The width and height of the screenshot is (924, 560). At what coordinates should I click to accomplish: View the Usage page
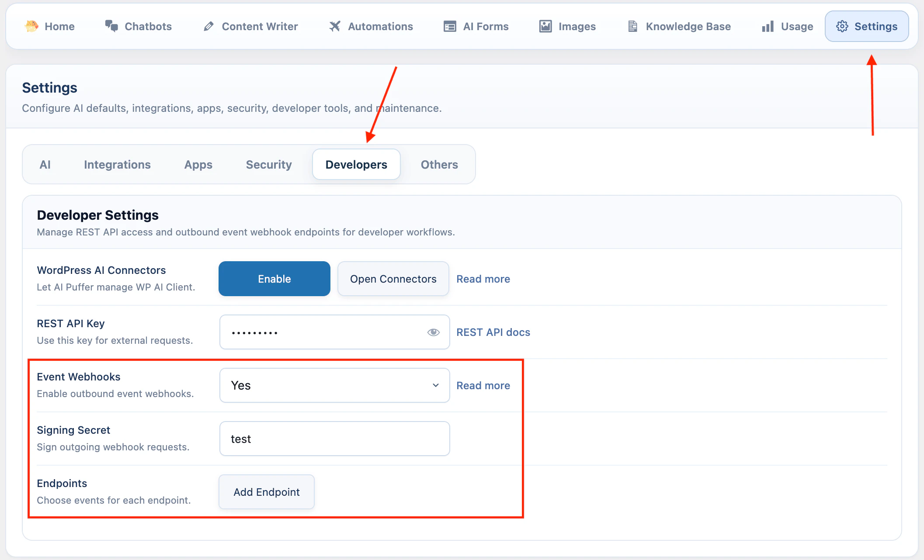tap(788, 26)
